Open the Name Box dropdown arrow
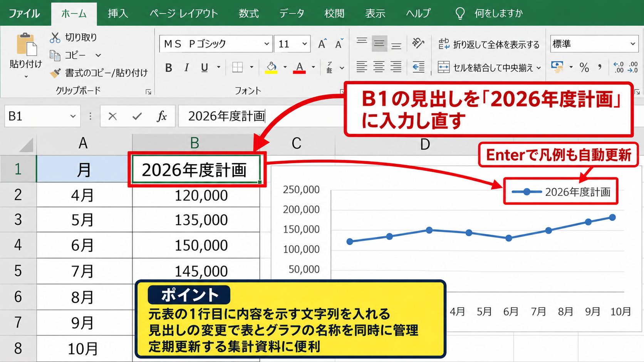Screen dimensions: 644x362 73,116
